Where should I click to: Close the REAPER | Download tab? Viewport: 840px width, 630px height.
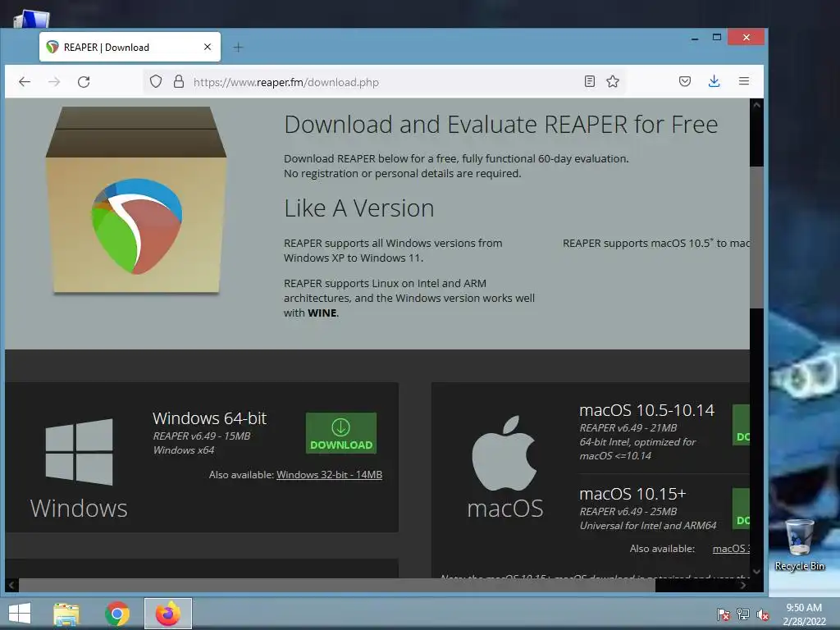[208, 47]
